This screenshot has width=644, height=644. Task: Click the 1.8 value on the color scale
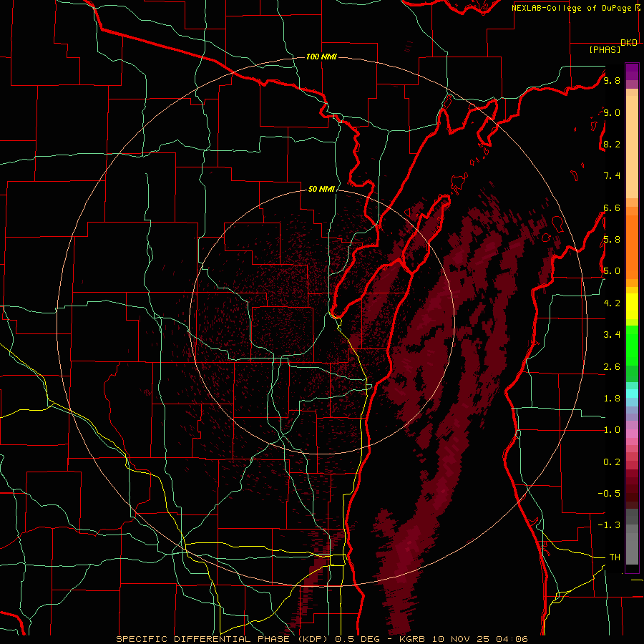[612, 399]
